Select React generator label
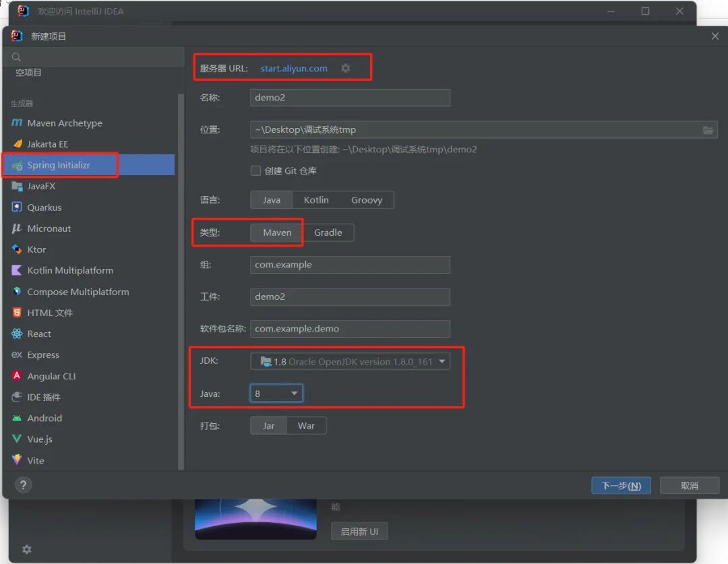728x564 pixels. pos(40,334)
